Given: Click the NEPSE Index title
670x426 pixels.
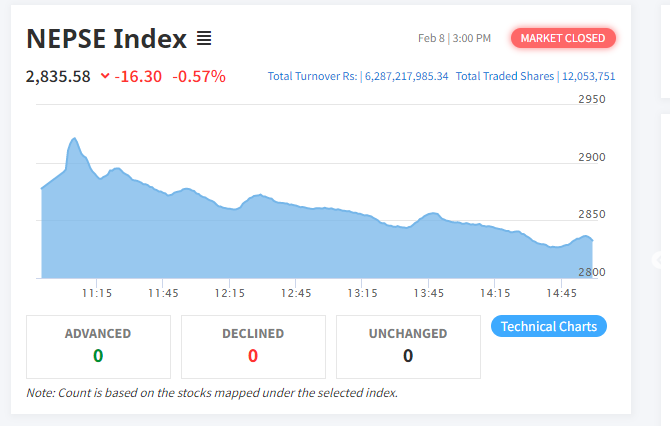Looking at the screenshot, I should 107,39.
